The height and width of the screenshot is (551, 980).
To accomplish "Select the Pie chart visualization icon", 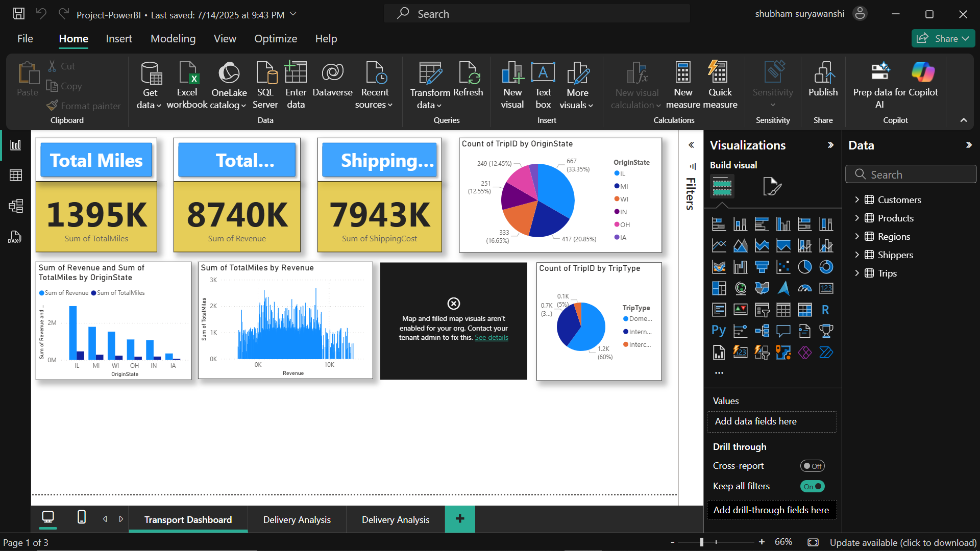I will point(804,267).
